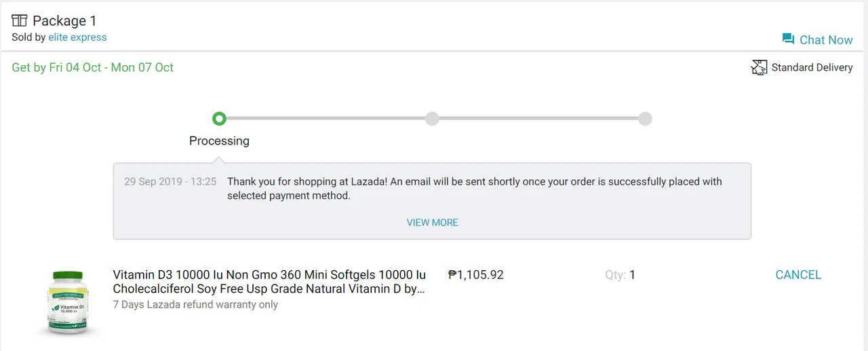Open the elite express seller page
The image size is (868, 351).
point(77,37)
